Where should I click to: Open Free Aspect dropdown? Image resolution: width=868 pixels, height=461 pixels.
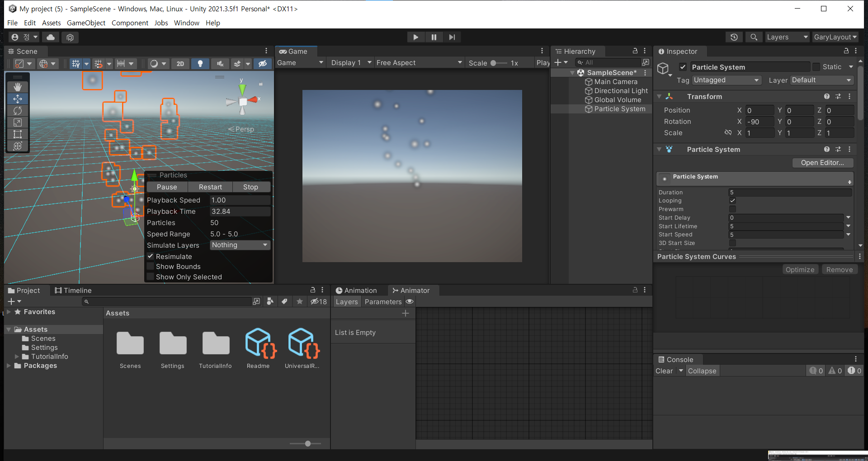pos(419,63)
